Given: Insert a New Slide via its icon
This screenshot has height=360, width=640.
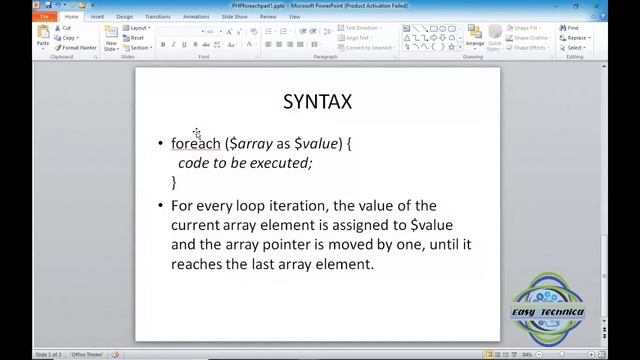Looking at the screenshot, I should point(111,32).
